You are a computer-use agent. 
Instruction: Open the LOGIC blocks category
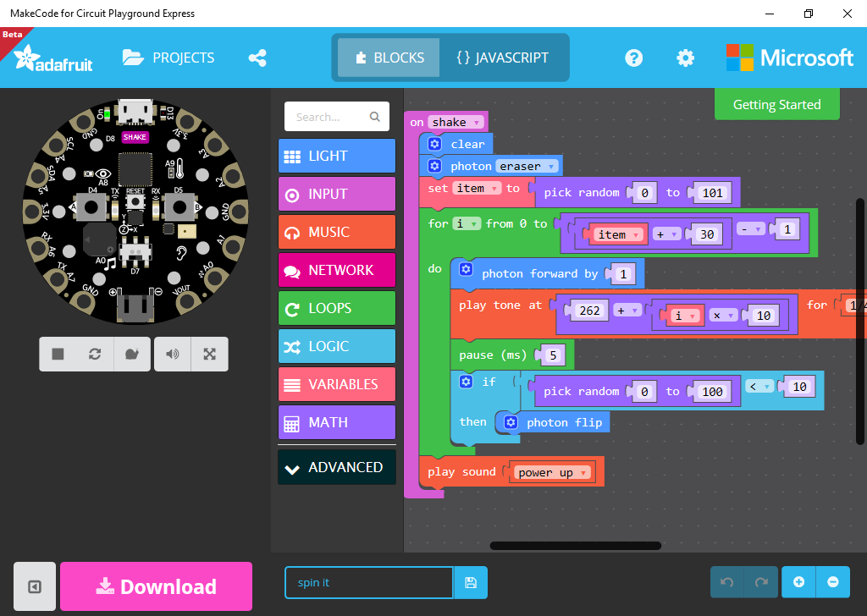[337, 346]
